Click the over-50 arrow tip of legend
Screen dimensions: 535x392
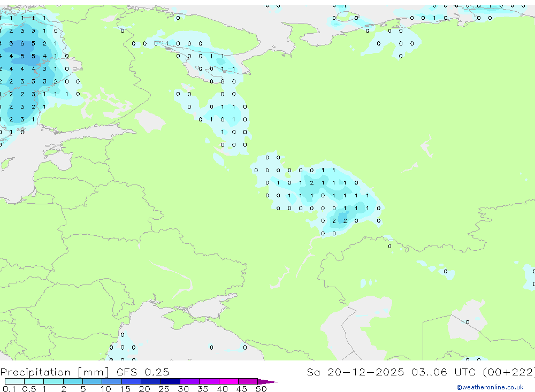click(x=267, y=382)
